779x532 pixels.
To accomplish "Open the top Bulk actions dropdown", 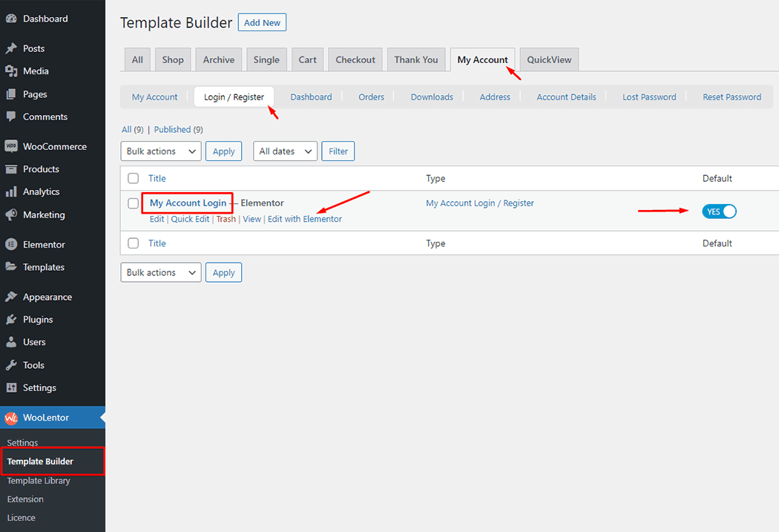I will tap(160, 151).
